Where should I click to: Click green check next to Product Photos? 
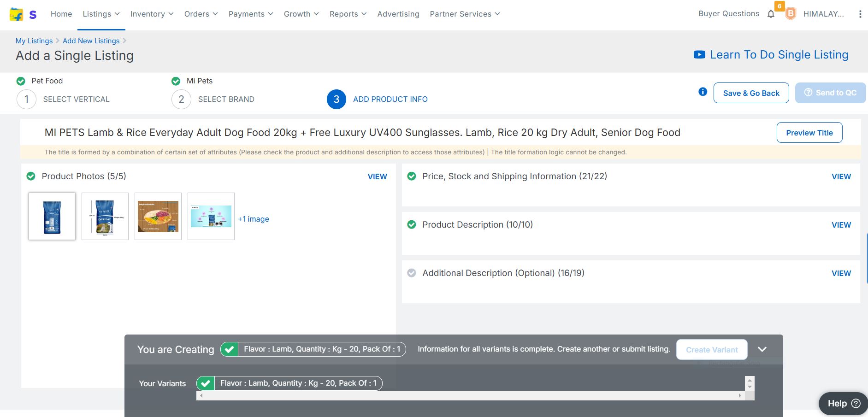pyautogui.click(x=31, y=176)
